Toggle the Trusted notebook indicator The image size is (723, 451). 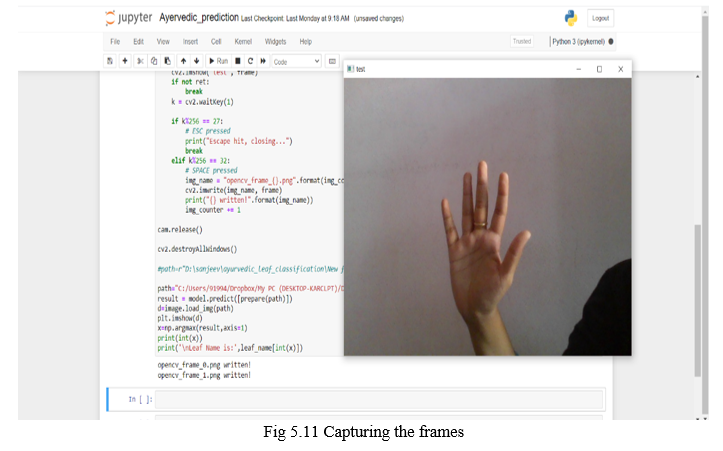point(522,41)
